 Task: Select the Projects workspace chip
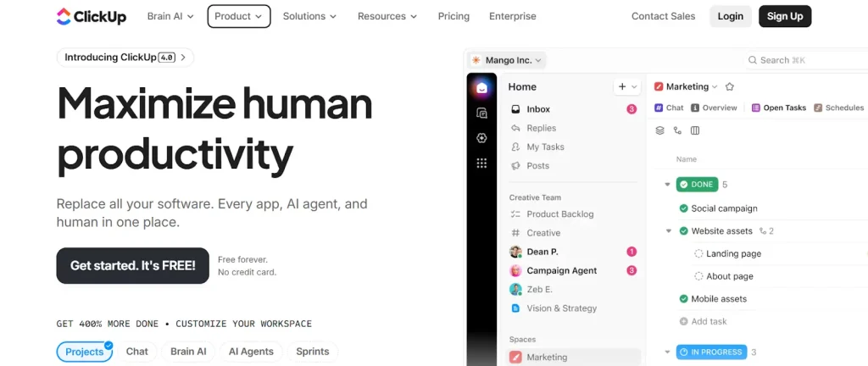[85, 352]
